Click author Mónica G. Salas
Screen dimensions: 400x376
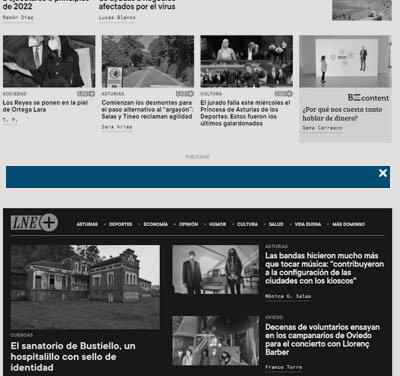pos(288,296)
